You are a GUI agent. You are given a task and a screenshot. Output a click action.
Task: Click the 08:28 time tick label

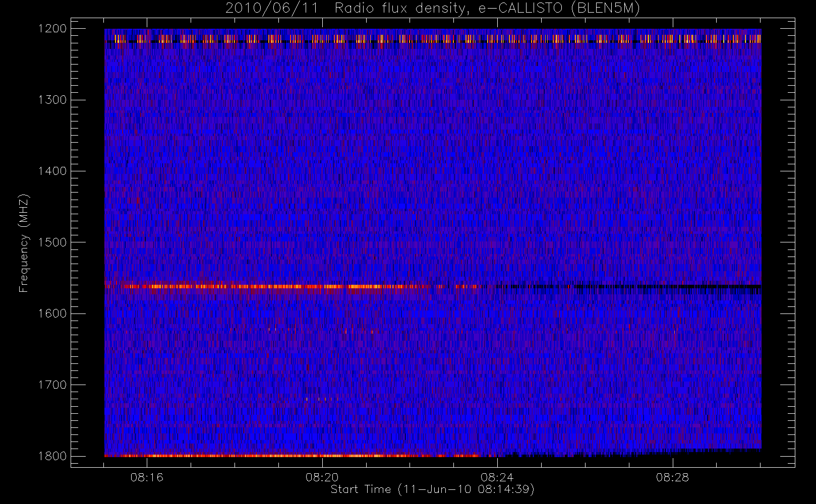click(673, 477)
